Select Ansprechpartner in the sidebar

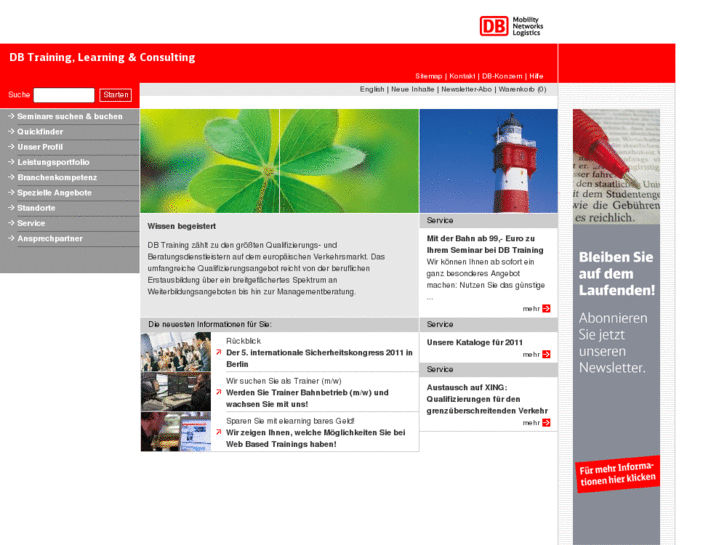(x=50, y=239)
